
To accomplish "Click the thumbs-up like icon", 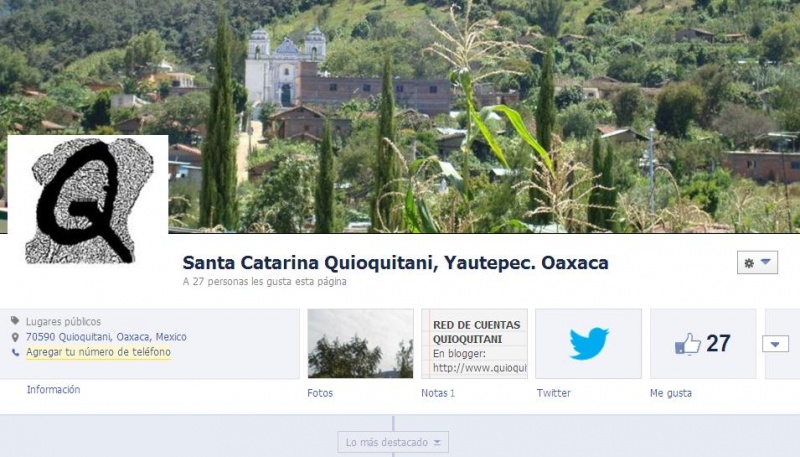I will click(x=687, y=344).
